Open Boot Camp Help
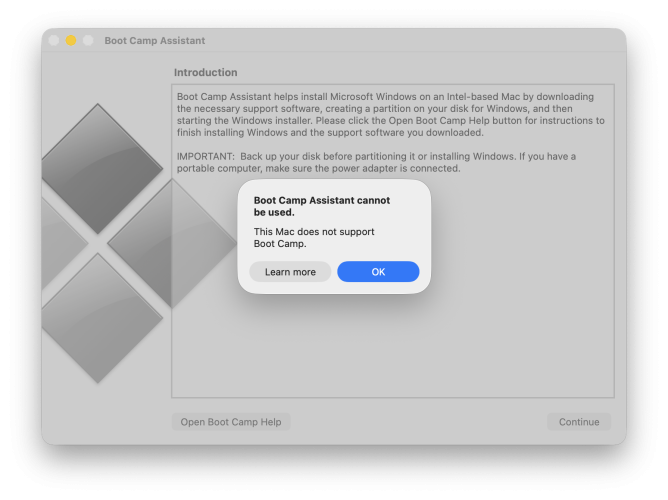The width and height of the screenshot is (668, 500). (x=230, y=422)
